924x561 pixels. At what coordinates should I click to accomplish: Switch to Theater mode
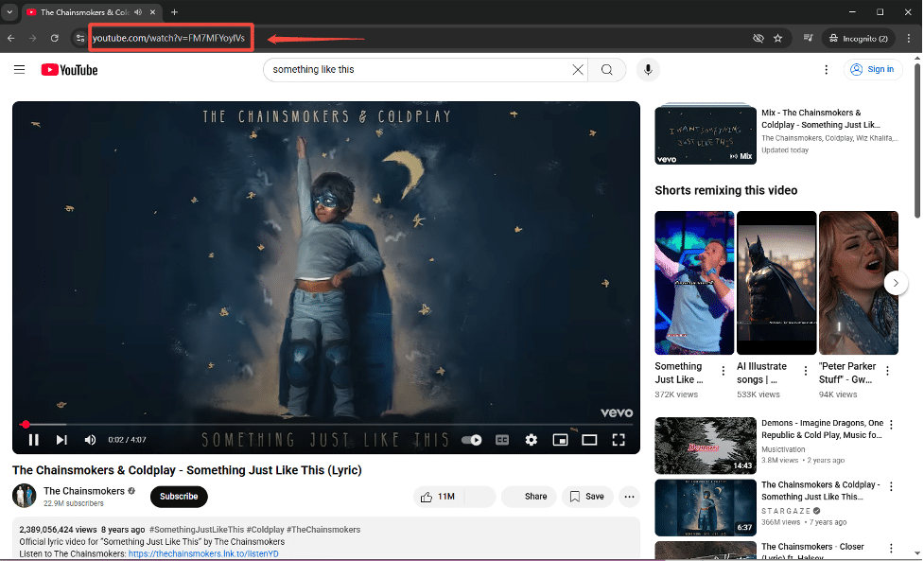click(x=589, y=439)
